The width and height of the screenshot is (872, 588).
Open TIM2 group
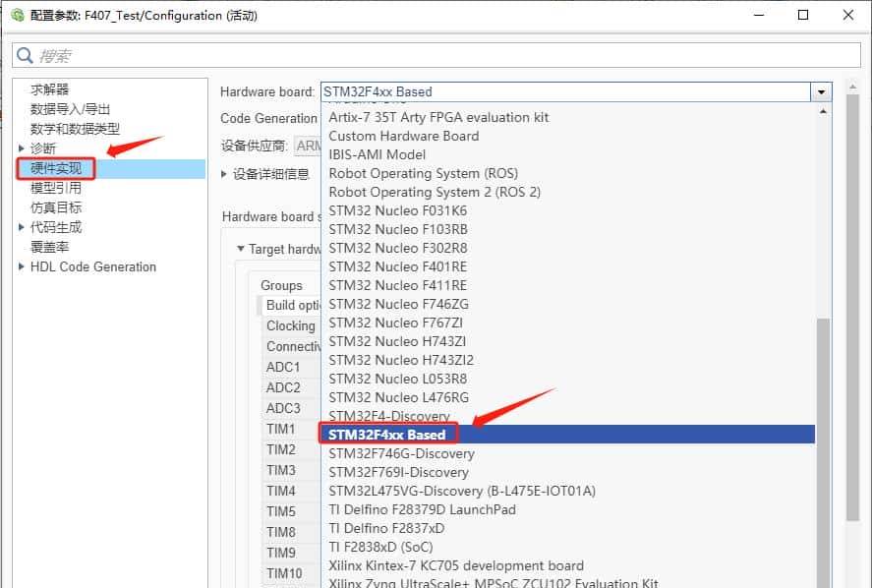(x=291, y=449)
